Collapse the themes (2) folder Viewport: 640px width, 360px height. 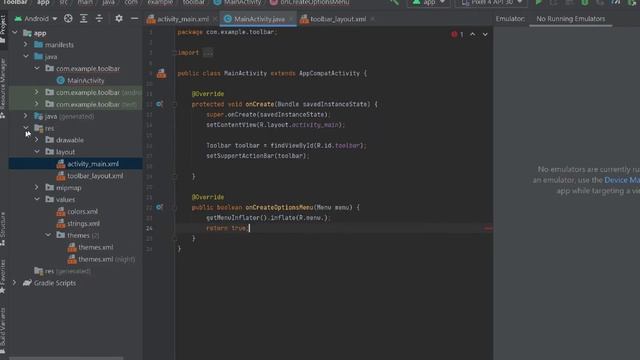pyautogui.click(x=48, y=235)
